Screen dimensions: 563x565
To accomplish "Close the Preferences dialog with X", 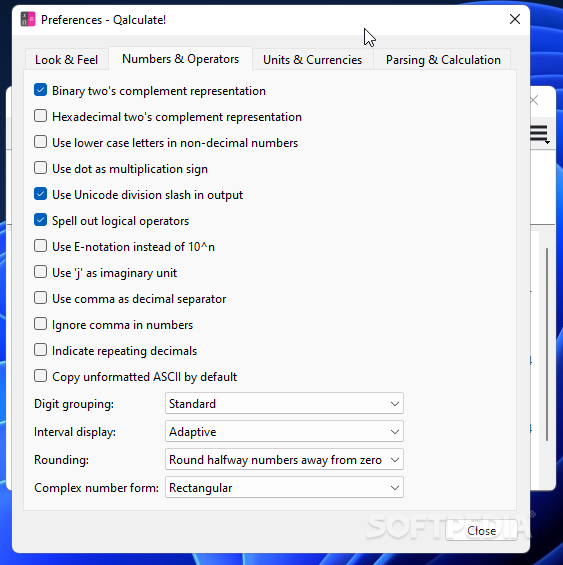I will point(515,19).
